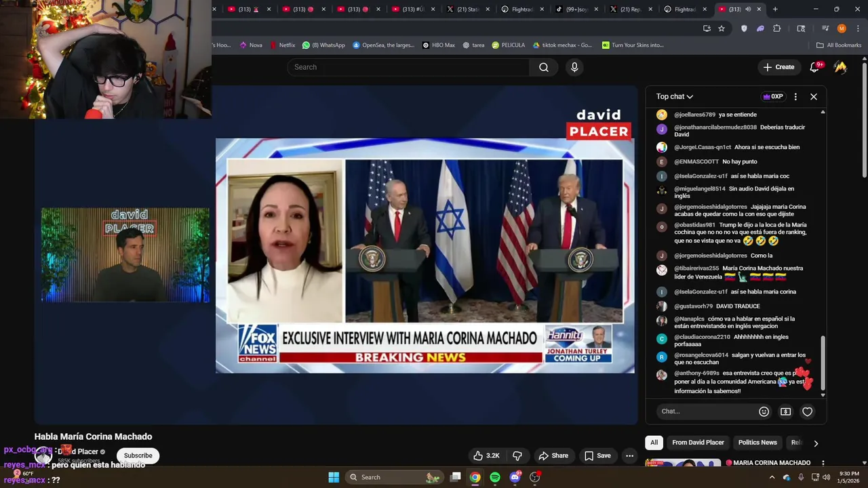Open the OpenSea bookmark
Image resolution: width=868 pixels, height=488 pixels.
coord(383,45)
